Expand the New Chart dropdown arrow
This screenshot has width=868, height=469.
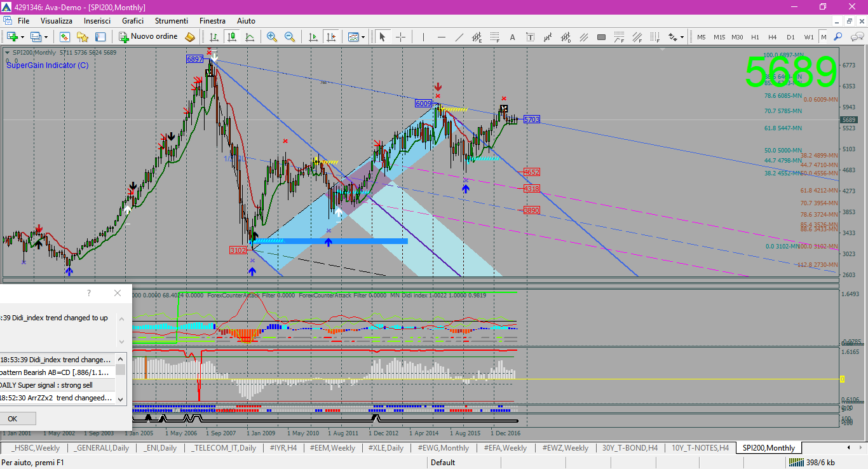pos(22,37)
